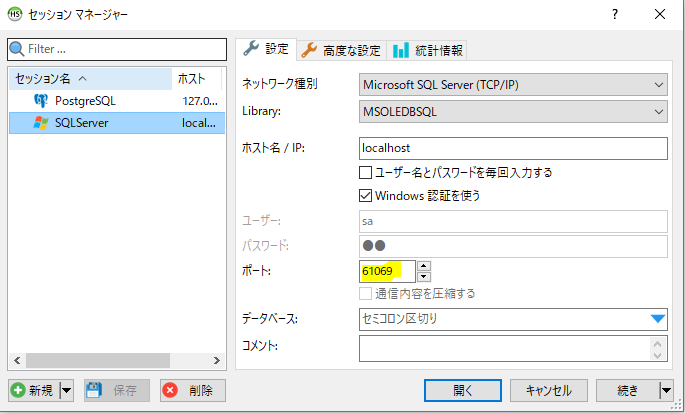Click the 開く button

tap(463, 390)
